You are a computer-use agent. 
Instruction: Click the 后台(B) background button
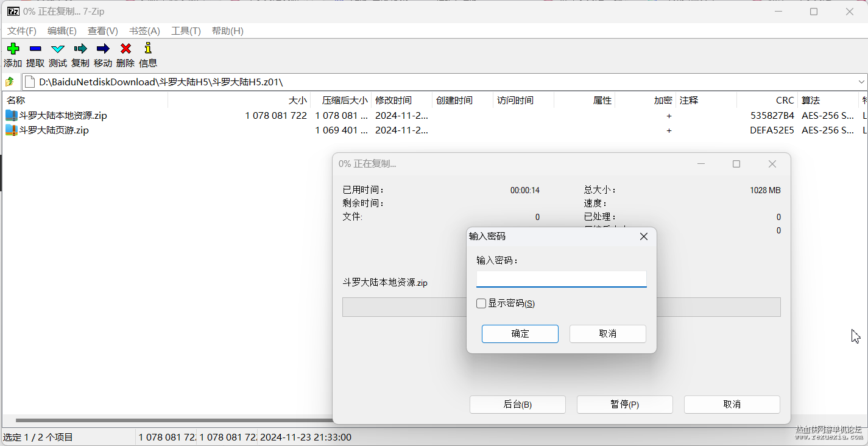518,405
